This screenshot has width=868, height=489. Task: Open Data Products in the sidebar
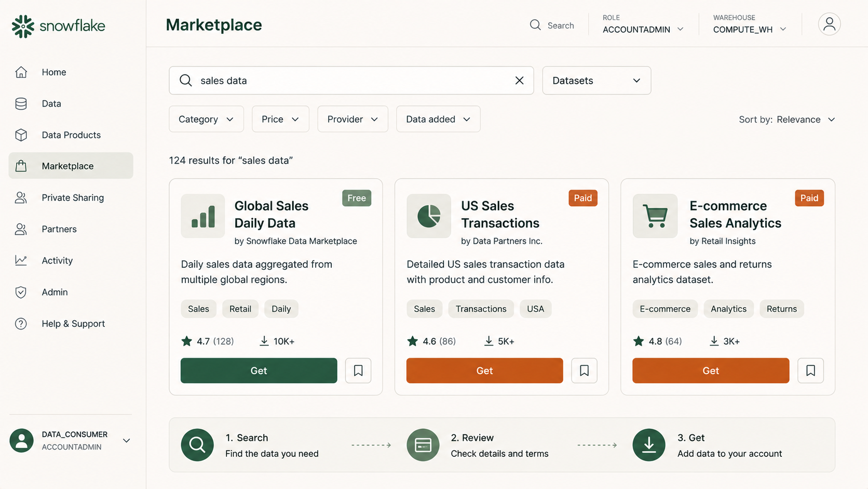point(71,135)
